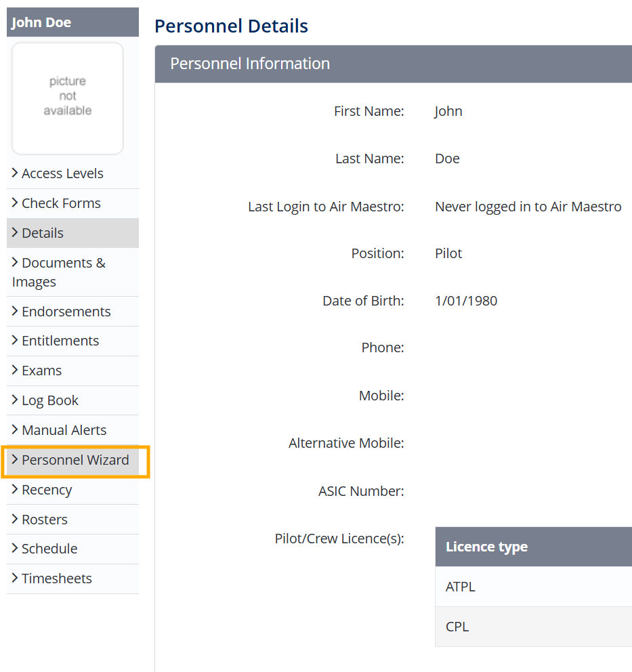Go to Endorsements section
632x672 pixels.
[66, 312]
